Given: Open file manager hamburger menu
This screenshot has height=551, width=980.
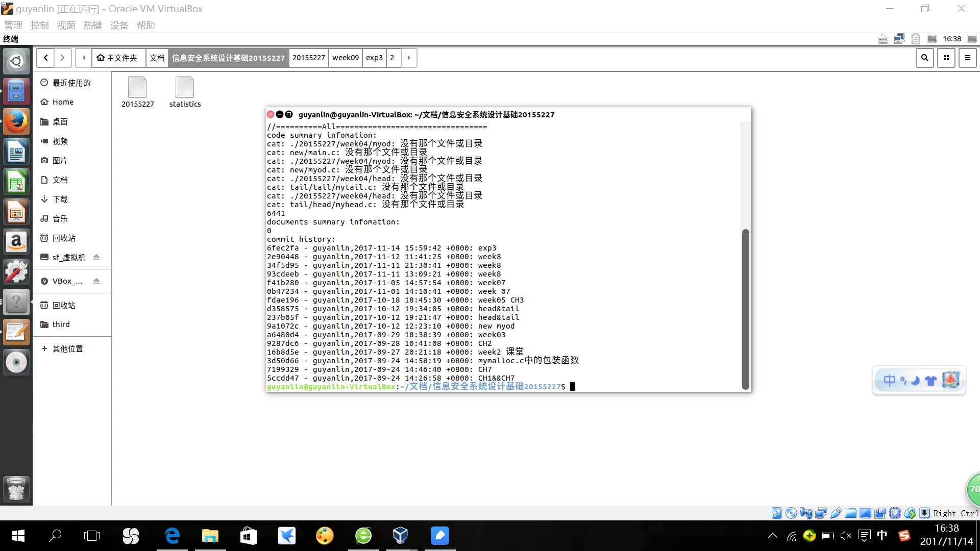Looking at the screenshot, I should pos(967,58).
